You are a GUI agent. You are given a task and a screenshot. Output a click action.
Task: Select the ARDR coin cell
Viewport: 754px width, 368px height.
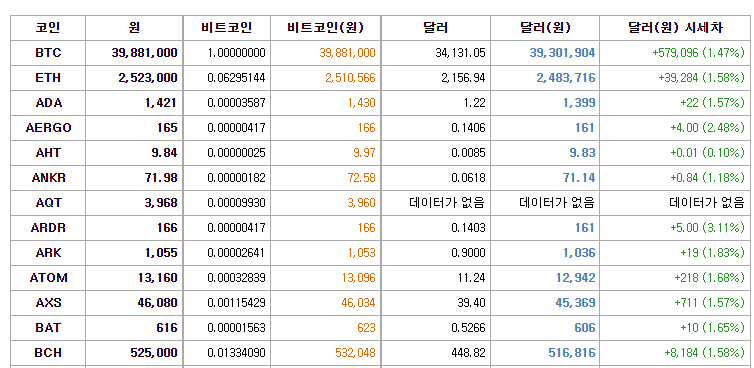pos(48,228)
